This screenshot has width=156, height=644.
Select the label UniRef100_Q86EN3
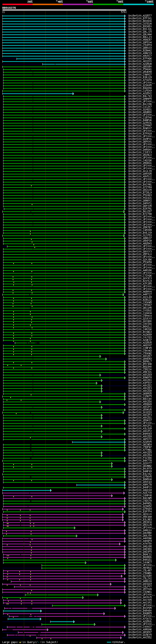point(140,359)
